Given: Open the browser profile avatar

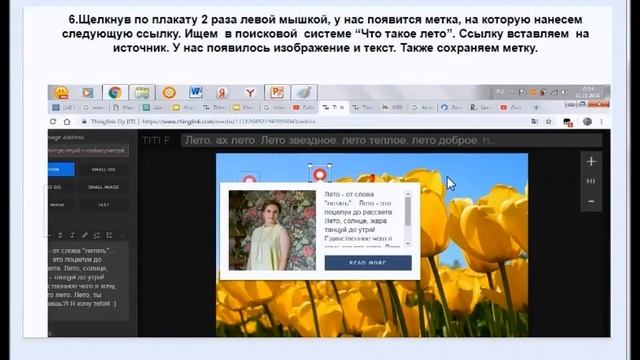Looking at the screenshot, I should [x=587, y=122].
